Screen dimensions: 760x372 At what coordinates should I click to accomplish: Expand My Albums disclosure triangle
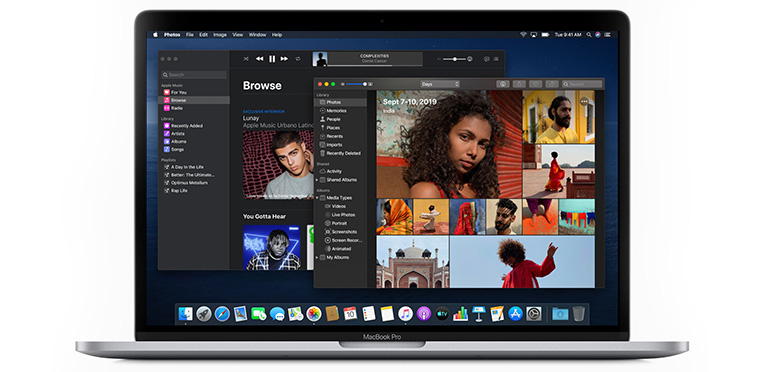[317, 258]
